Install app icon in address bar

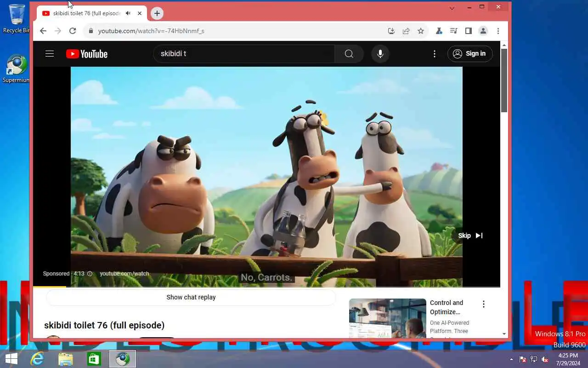click(391, 31)
